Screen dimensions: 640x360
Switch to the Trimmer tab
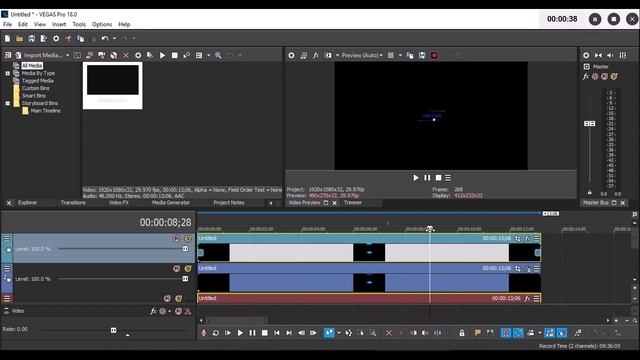pos(353,203)
